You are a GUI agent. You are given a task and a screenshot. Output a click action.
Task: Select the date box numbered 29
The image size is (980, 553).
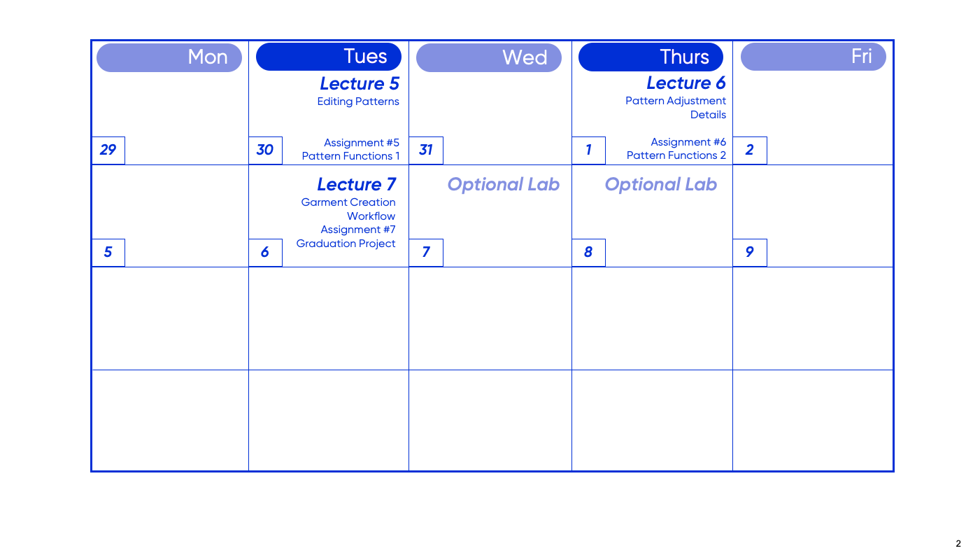point(108,150)
